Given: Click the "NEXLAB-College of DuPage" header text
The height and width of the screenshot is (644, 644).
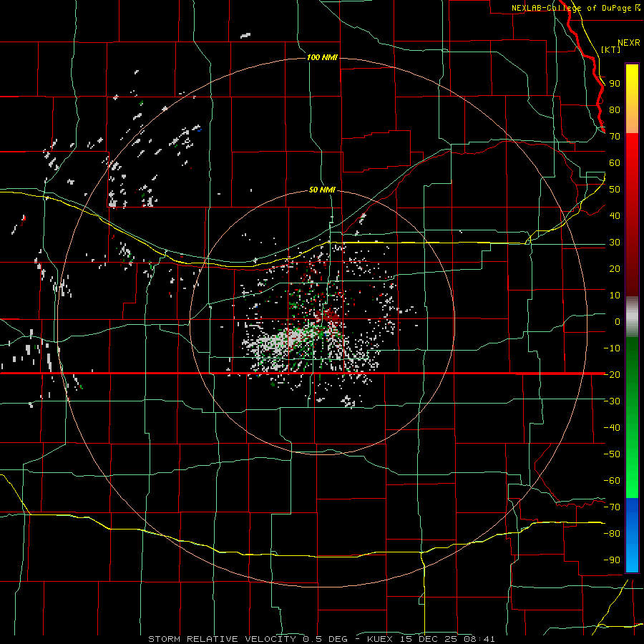Looking at the screenshot, I should 572,8.
